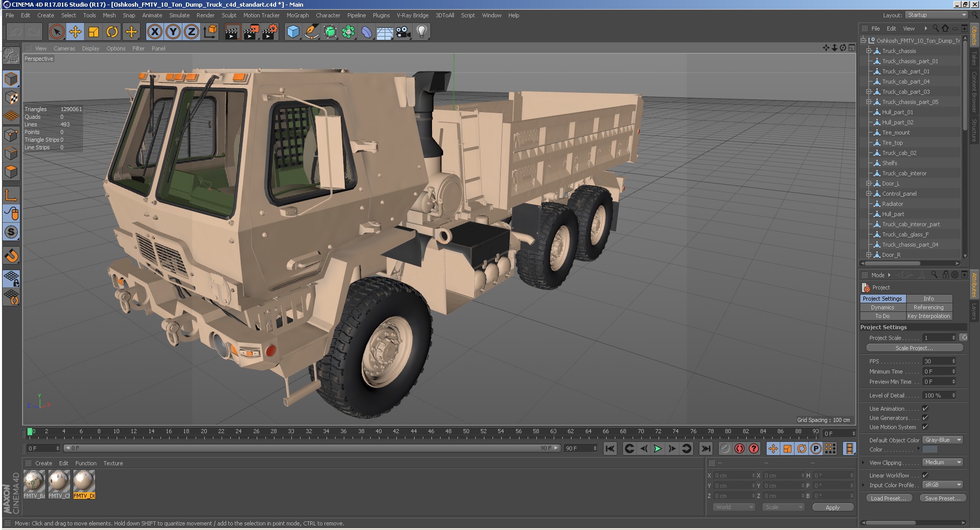Viewport: 980px width, 530px height.
Task: Switch to Dynamics tab
Action: tap(883, 307)
